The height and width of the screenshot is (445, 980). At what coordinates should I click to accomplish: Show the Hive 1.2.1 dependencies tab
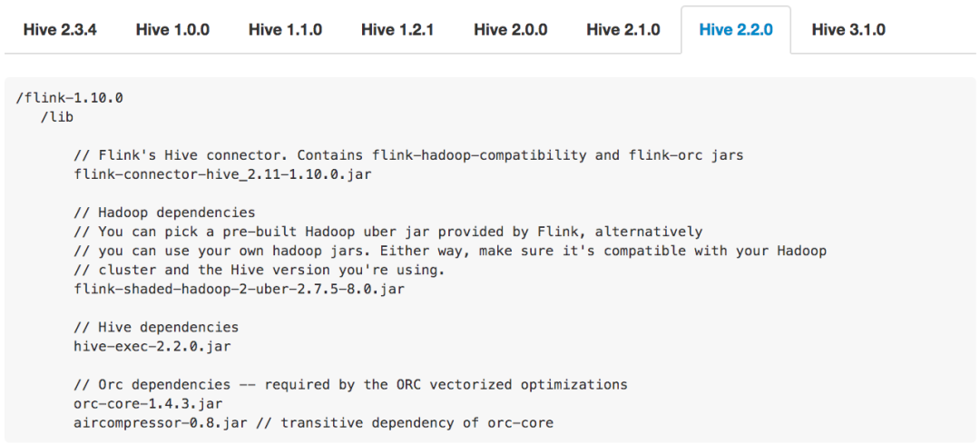click(x=397, y=30)
